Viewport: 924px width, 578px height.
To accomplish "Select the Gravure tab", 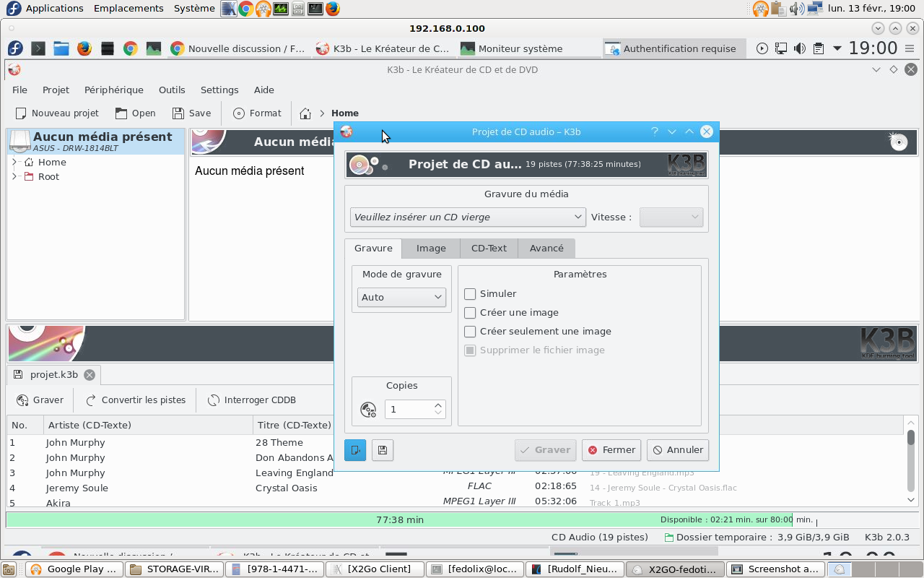I will (x=373, y=249).
